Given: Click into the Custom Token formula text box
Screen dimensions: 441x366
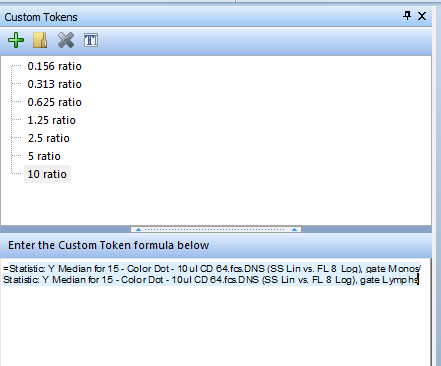Looking at the screenshot, I should 215,312.
